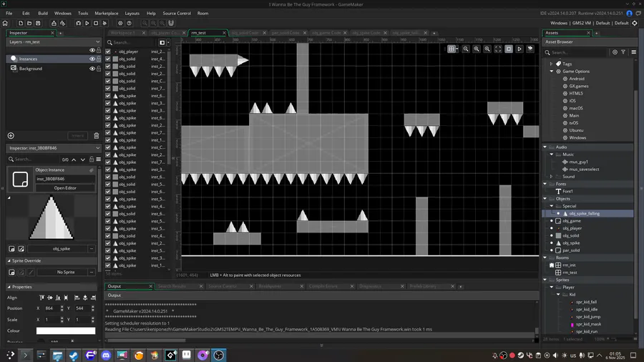This screenshot has width=644, height=362.
Task: Open the Asset Browser hamburger menu
Action: [634, 52]
